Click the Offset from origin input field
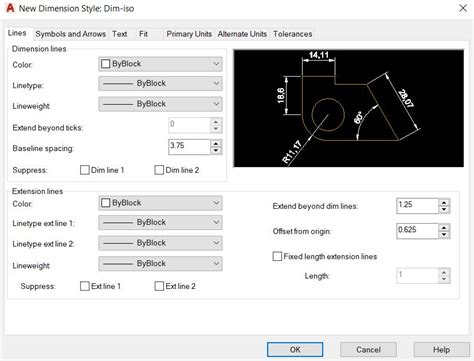The image size is (474, 361). coord(417,231)
